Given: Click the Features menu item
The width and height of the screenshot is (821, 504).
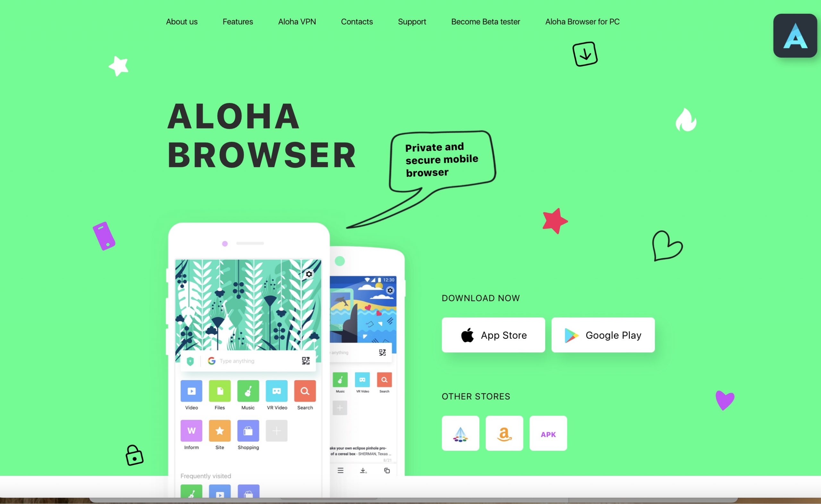Looking at the screenshot, I should (x=238, y=21).
